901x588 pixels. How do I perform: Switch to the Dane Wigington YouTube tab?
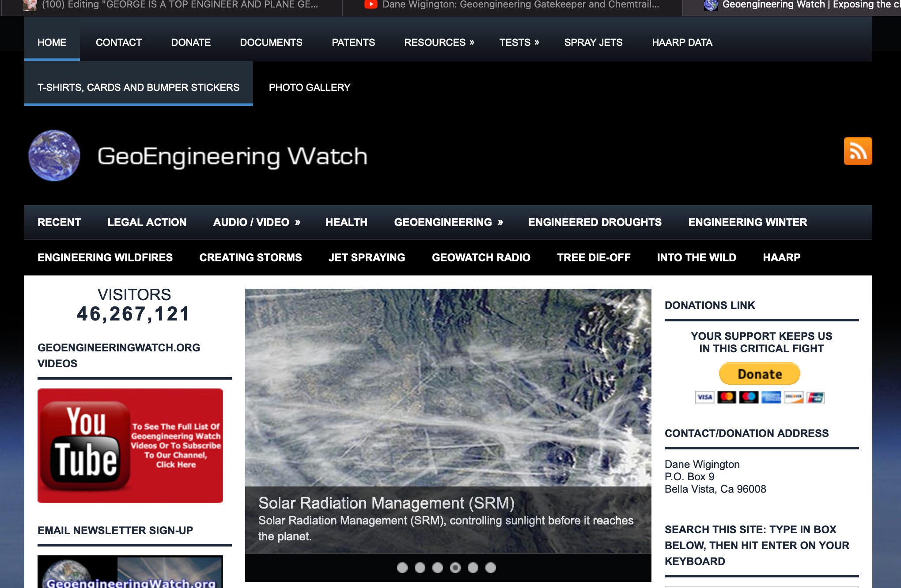point(512,5)
